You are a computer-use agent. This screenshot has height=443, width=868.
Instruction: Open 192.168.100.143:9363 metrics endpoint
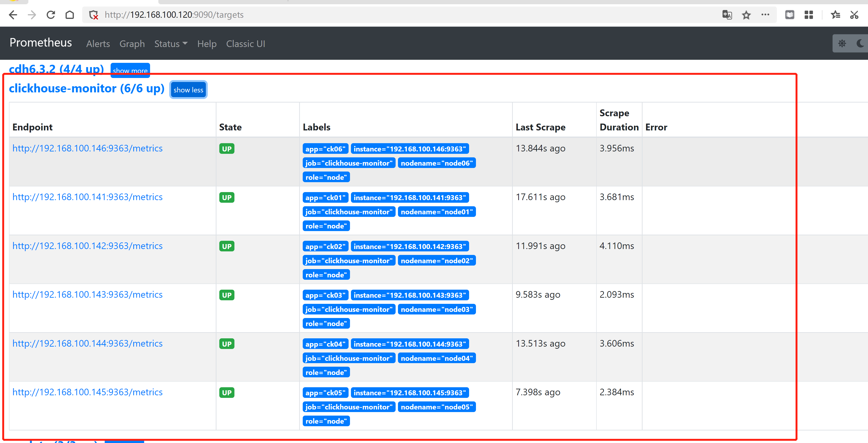88,294
